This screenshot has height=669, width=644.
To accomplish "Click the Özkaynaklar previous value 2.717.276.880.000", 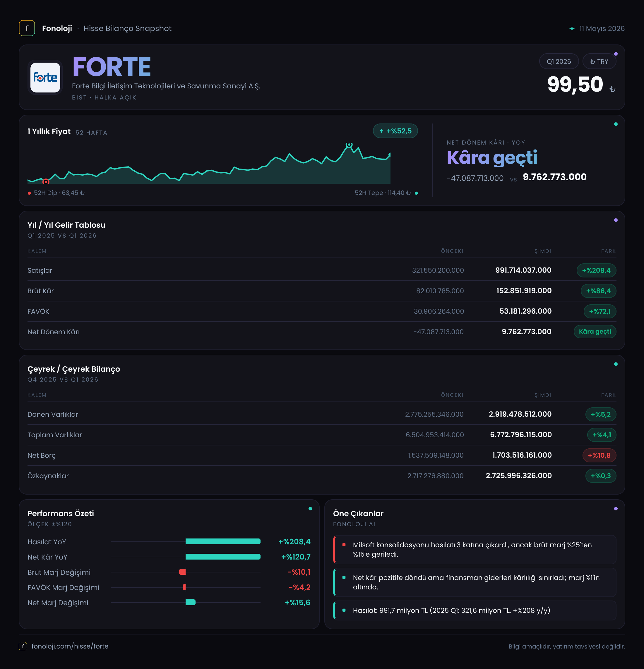I will click(x=435, y=476).
